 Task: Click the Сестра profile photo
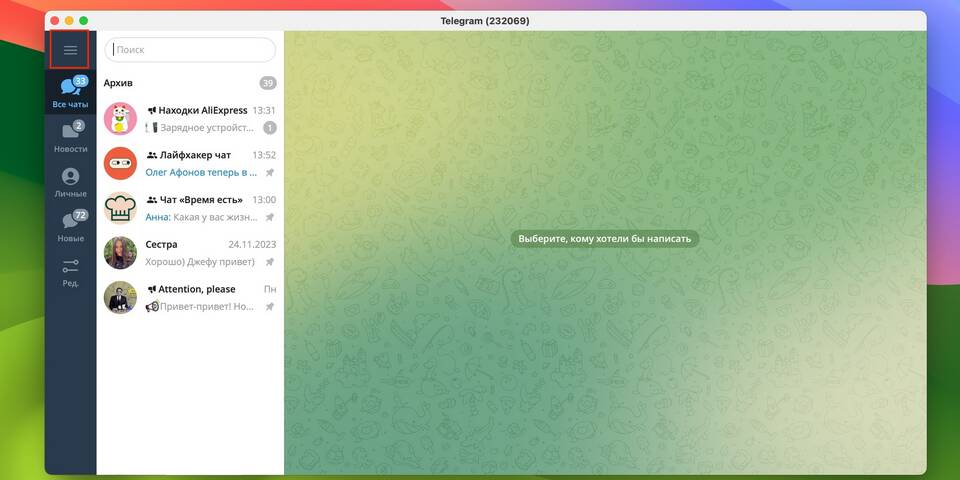(120, 252)
